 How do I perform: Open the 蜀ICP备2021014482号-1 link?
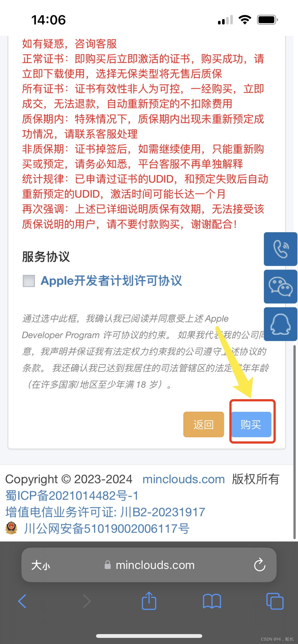[72, 496]
